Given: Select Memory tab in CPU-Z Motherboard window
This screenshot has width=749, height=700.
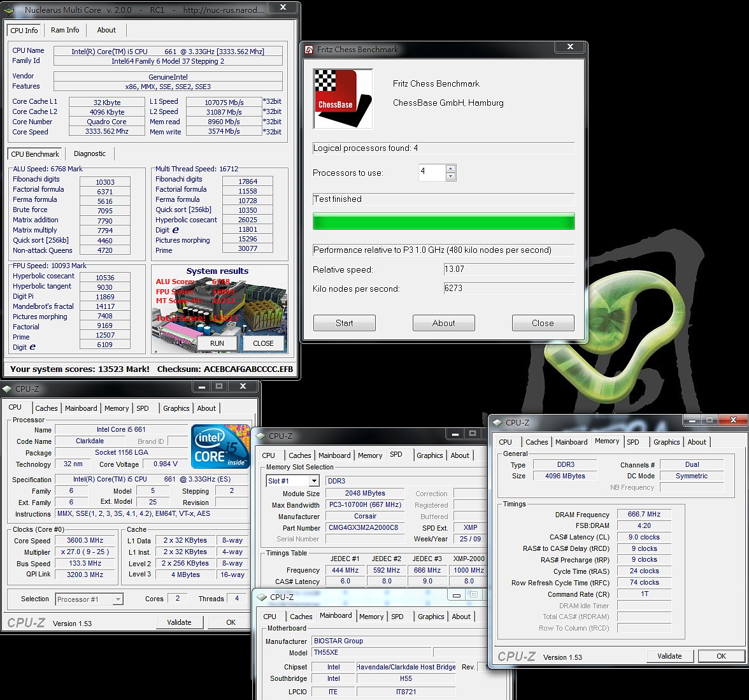Looking at the screenshot, I should (x=372, y=617).
